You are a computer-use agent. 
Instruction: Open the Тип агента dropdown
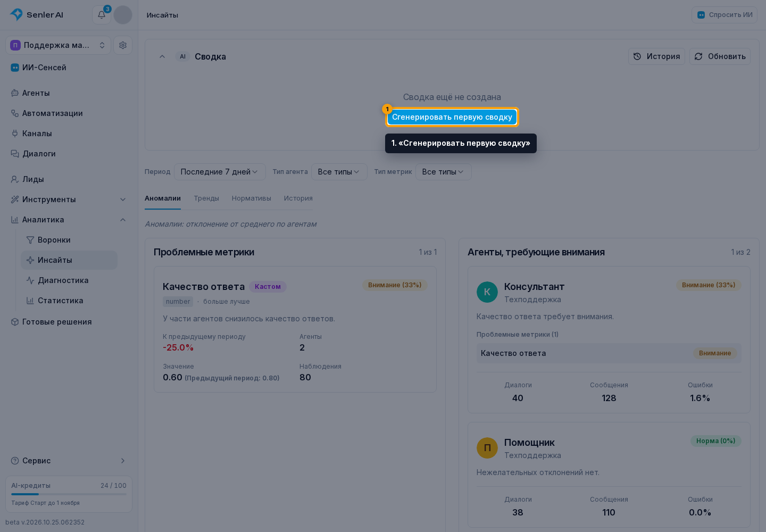tap(339, 172)
